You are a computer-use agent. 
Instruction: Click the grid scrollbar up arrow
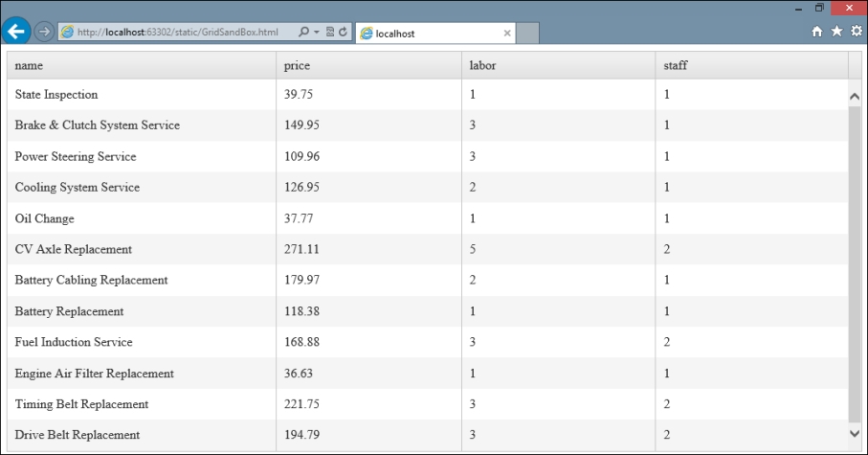pos(855,97)
